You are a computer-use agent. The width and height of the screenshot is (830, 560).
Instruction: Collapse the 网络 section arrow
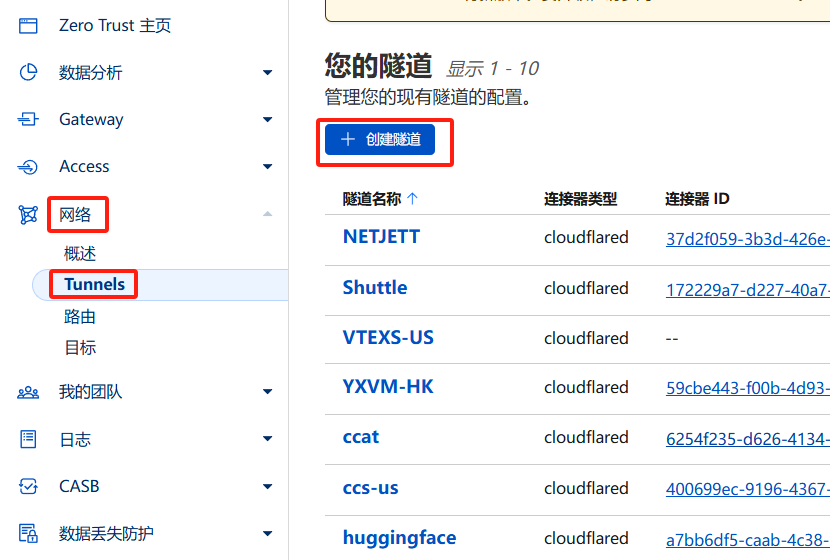[267, 214]
